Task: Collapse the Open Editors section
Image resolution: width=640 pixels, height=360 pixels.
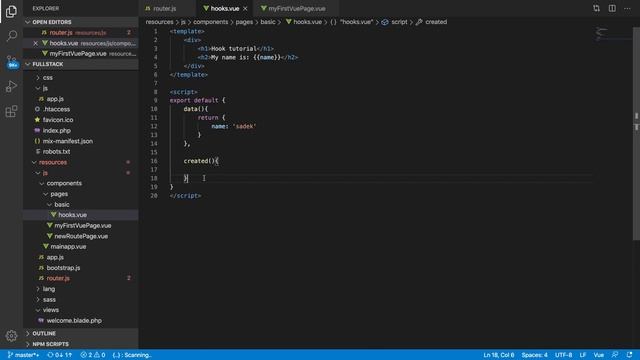Action: 52,22
